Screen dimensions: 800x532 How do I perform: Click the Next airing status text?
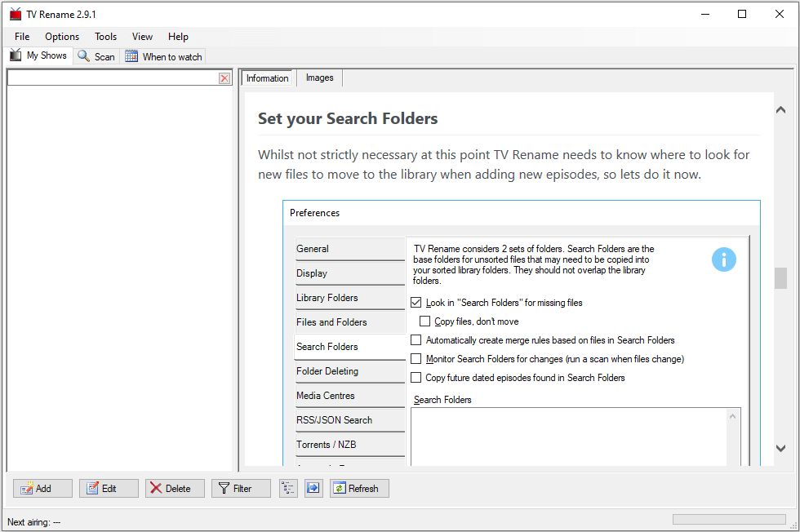(33, 522)
